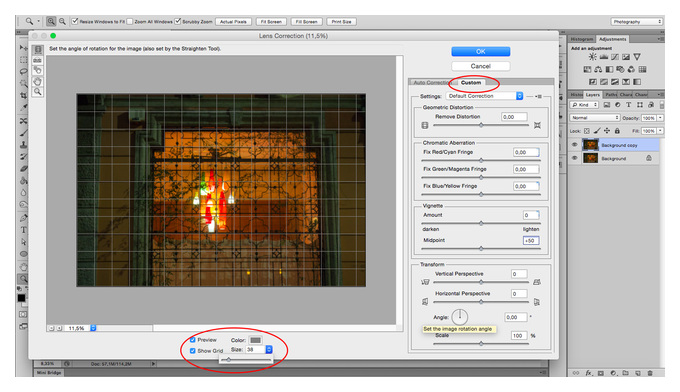
Task: Click the Print Size button
Action: [341, 21]
